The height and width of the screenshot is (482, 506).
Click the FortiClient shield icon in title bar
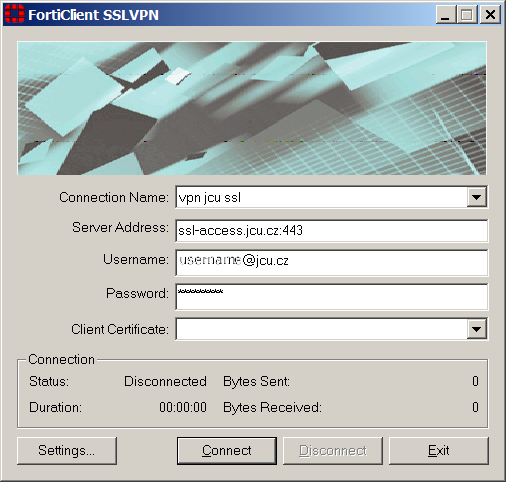(15, 14)
